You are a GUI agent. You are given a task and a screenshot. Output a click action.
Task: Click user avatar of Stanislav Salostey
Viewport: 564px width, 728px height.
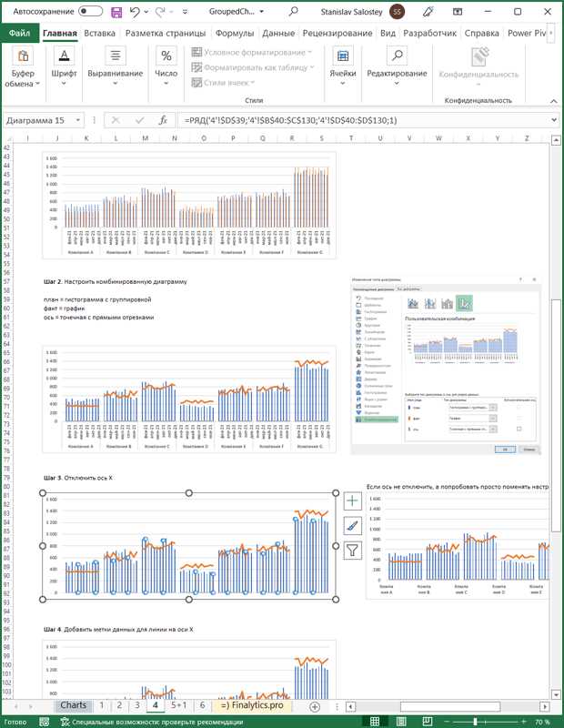(397, 12)
